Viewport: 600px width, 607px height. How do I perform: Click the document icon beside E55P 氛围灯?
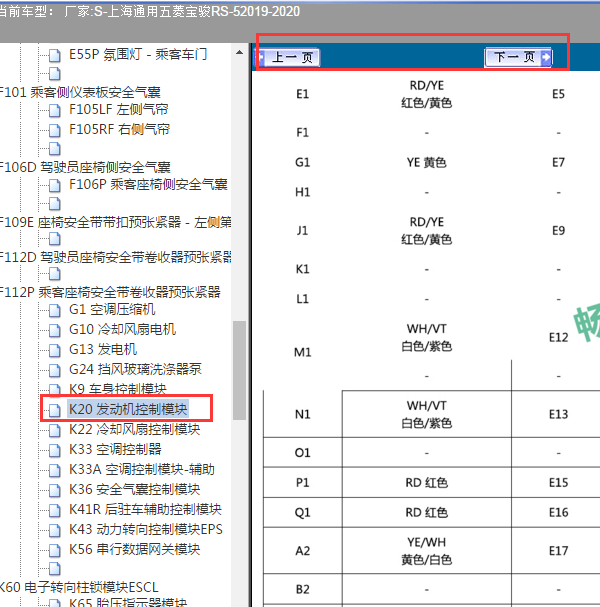coord(55,56)
